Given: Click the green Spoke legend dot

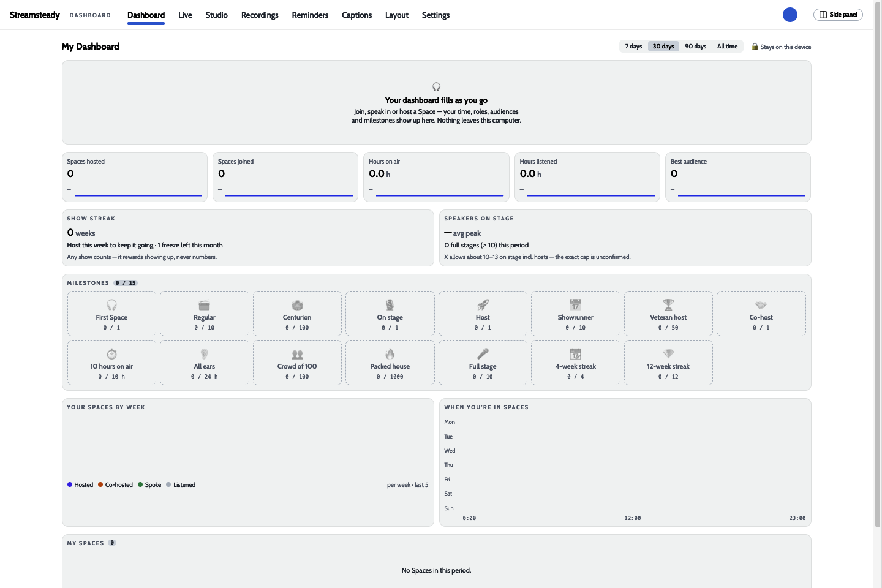Looking at the screenshot, I should click(x=140, y=484).
